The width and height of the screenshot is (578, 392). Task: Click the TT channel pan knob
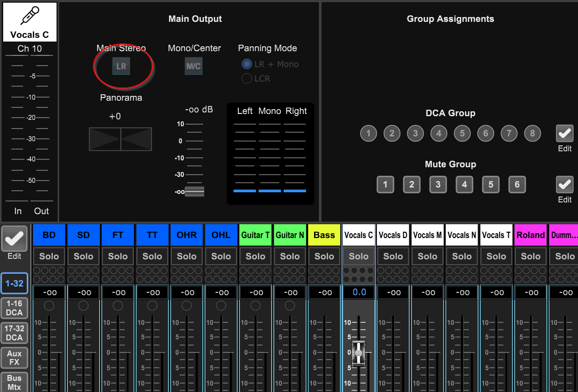pyautogui.click(x=152, y=306)
